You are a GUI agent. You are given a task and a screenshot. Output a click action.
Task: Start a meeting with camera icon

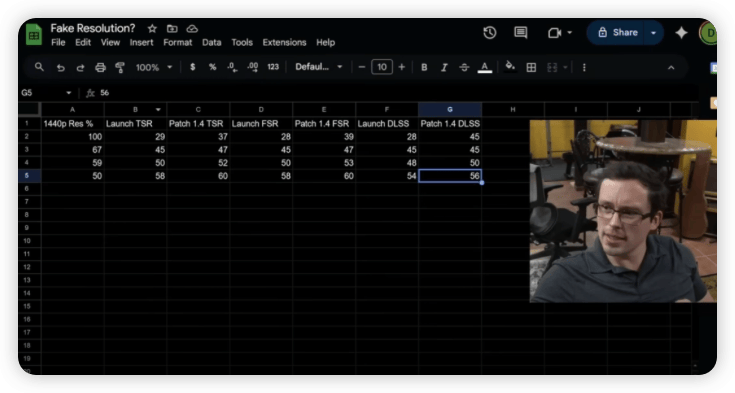point(555,33)
